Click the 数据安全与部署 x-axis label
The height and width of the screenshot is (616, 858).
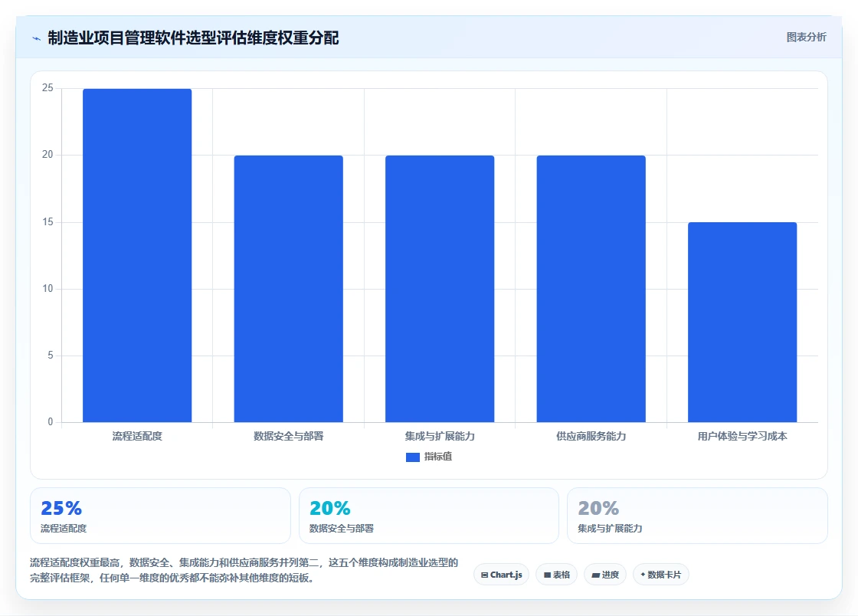tap(288, 436)
